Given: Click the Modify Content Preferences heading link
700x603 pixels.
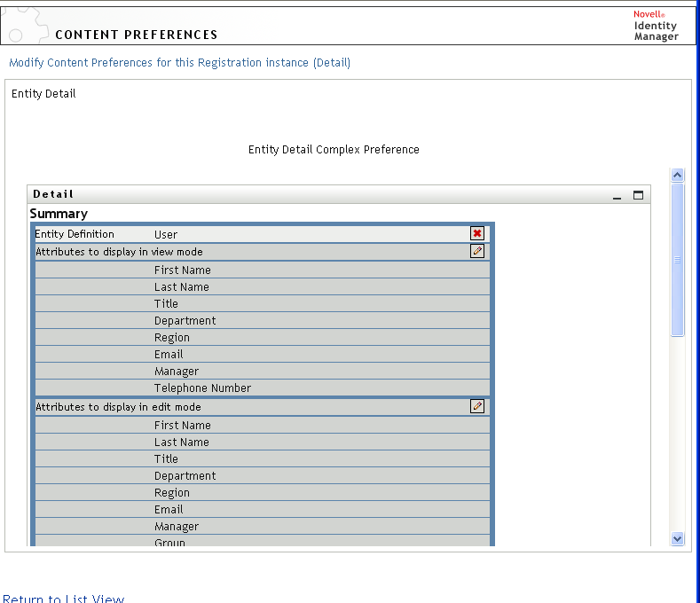Looking at the screenshot, I should [179, 63].
